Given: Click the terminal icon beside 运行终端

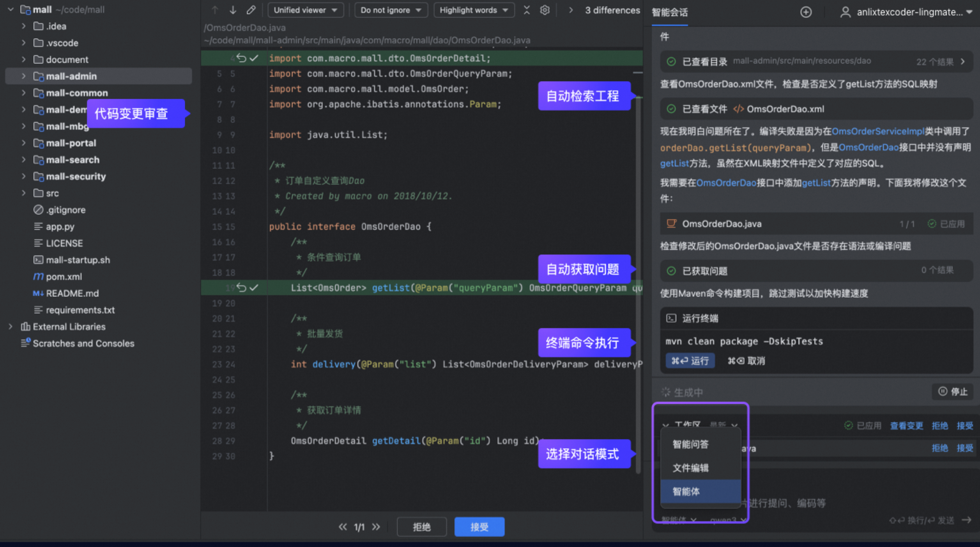Looking at the screenshot, I should click(x=671, y=318).
